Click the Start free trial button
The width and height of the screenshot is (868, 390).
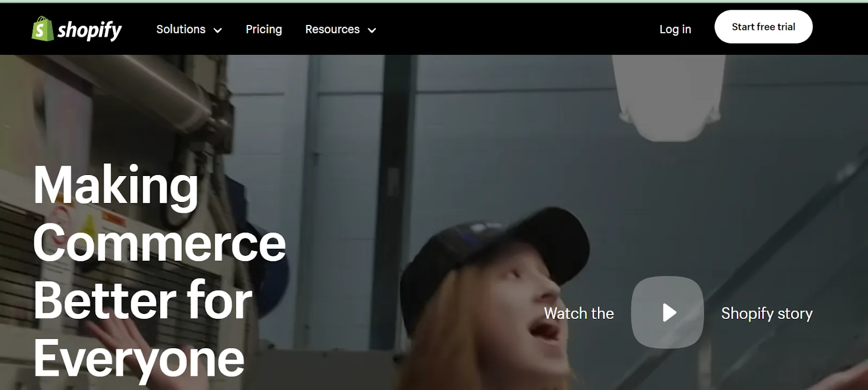coord(763,27)
